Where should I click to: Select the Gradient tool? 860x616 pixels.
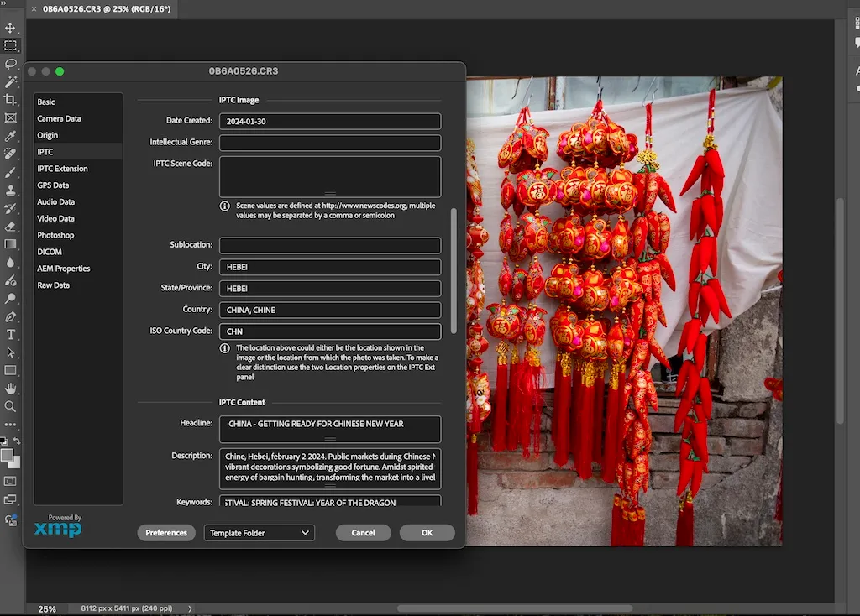coord(10,244)
